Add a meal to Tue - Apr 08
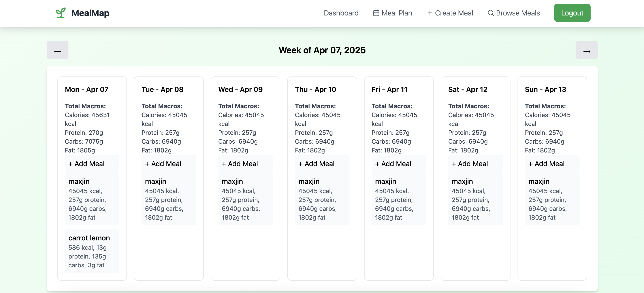The width and height of the screenshot is (644, 293). pos(168,164)
